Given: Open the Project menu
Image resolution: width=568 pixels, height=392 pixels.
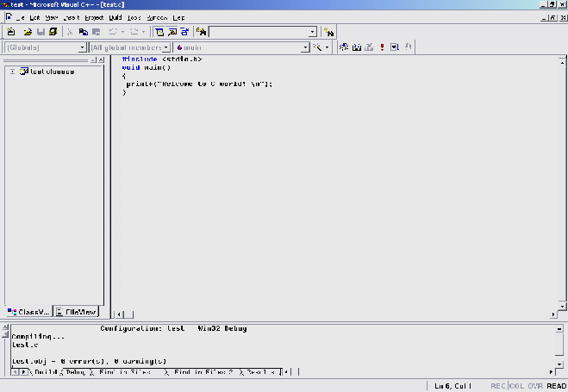Looking at the screenshot, I should click(94, 18).
